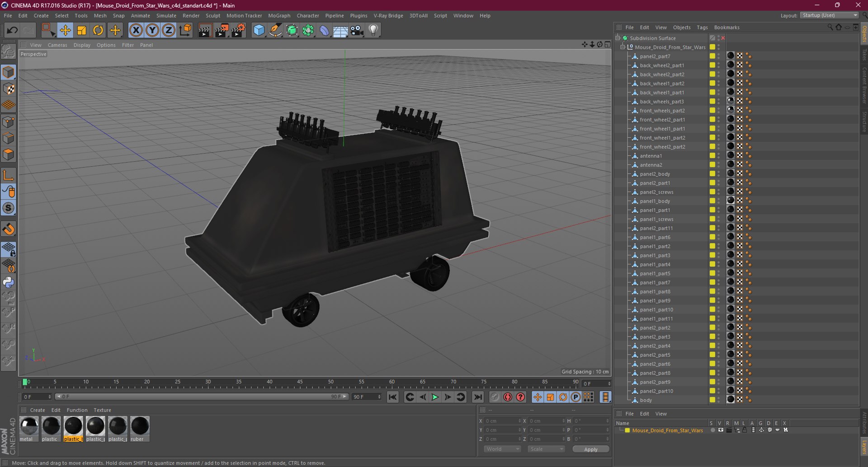Click Mouse_Droid_From_Star_Wars layer row
This screenshot has height=467, width=868.
(x=667, y=430)
